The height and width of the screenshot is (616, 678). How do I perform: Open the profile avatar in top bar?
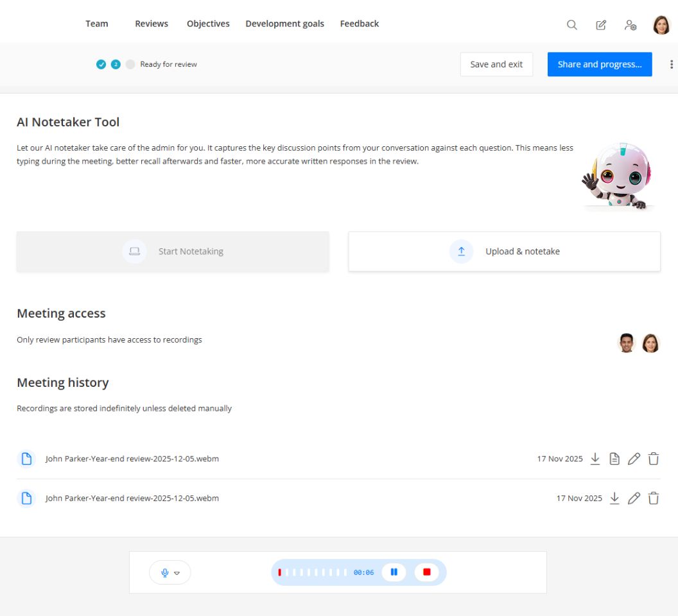click(x=661, y=24)
